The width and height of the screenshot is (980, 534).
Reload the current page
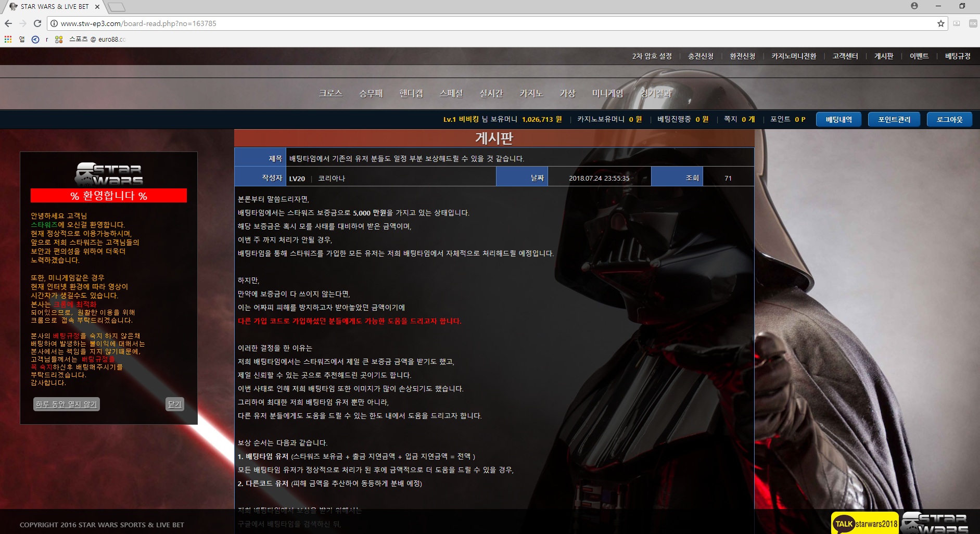(37, 23)
